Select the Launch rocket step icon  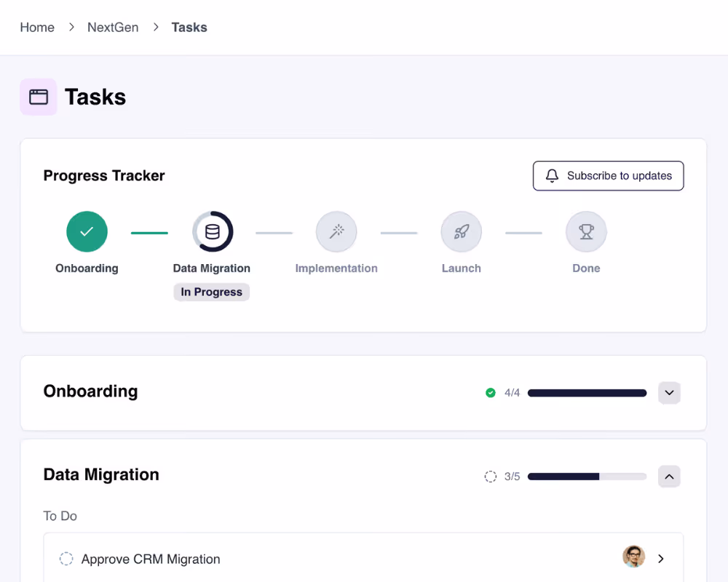click(462, 231)
